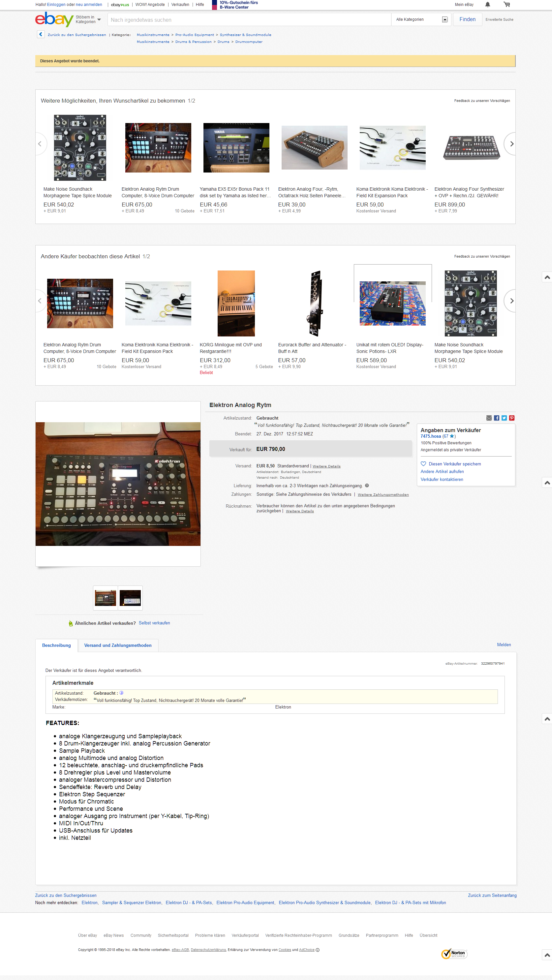This screenshot has height=980, width=552.
Task: Click the Artikelzustand help icon next to Gebraucht
Action: point(121,693)
